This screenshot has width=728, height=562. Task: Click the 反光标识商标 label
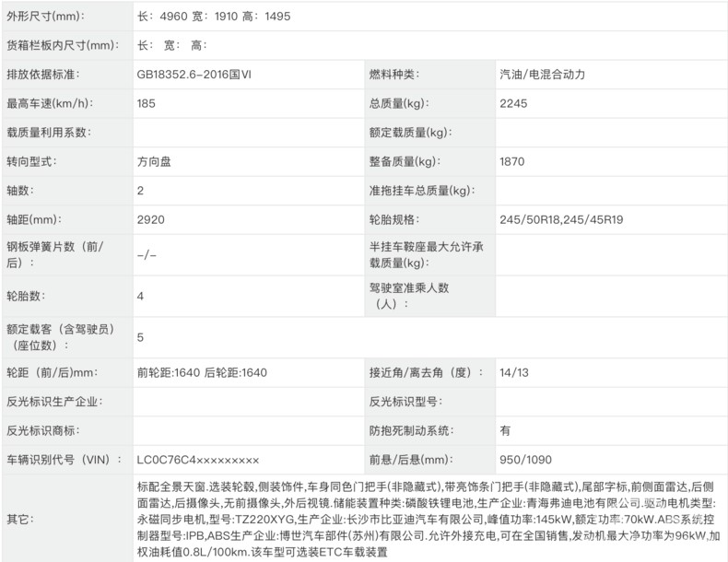pos(42,430)
